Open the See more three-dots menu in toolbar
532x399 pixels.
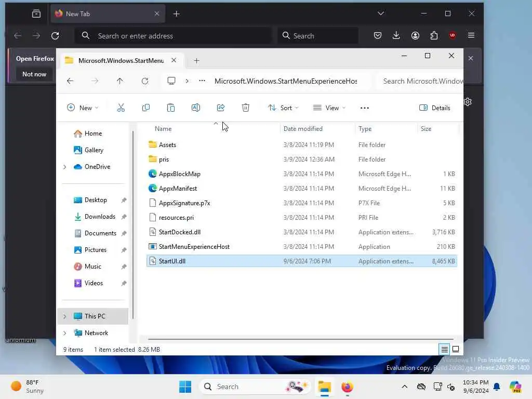[364, 108]
